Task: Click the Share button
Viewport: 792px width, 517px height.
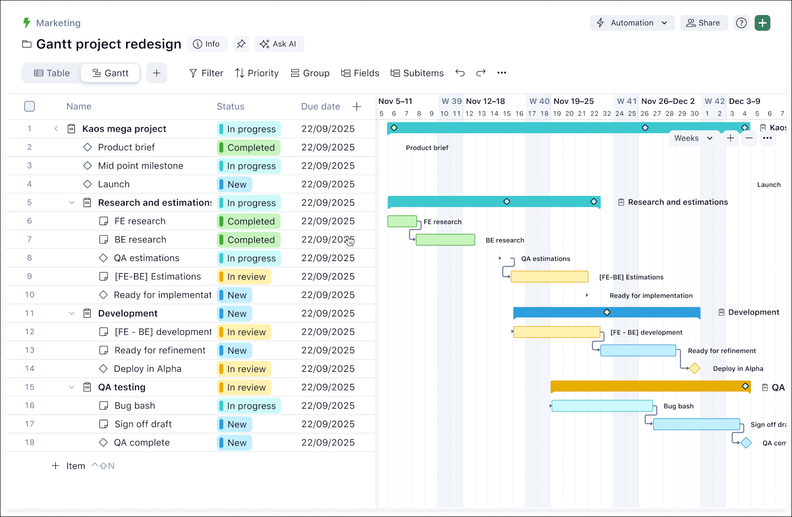Action: coord(703,23)
